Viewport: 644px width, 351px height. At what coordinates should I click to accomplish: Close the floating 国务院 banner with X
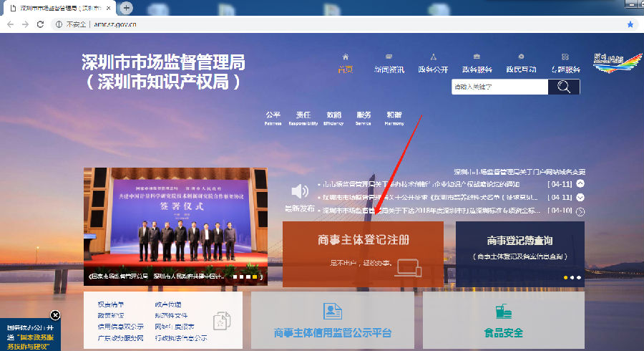pyautogui.click(x=56, y=315)
